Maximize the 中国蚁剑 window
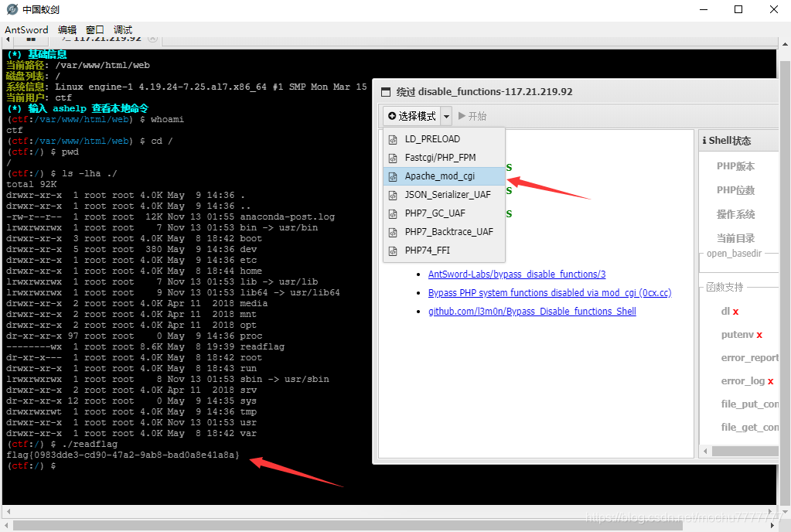Screen dimensions: 791x532 (x=738, y=9)
